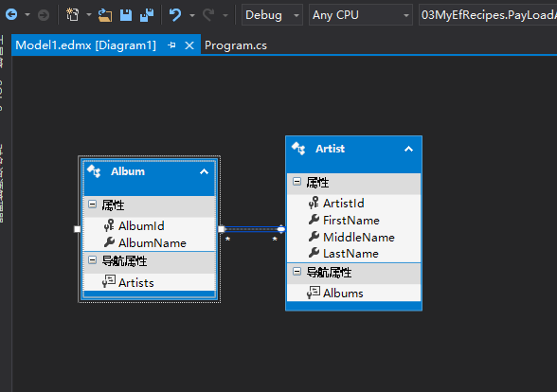
Task: Click the Navigate Backward arrow icon
Action: (11, 14)
